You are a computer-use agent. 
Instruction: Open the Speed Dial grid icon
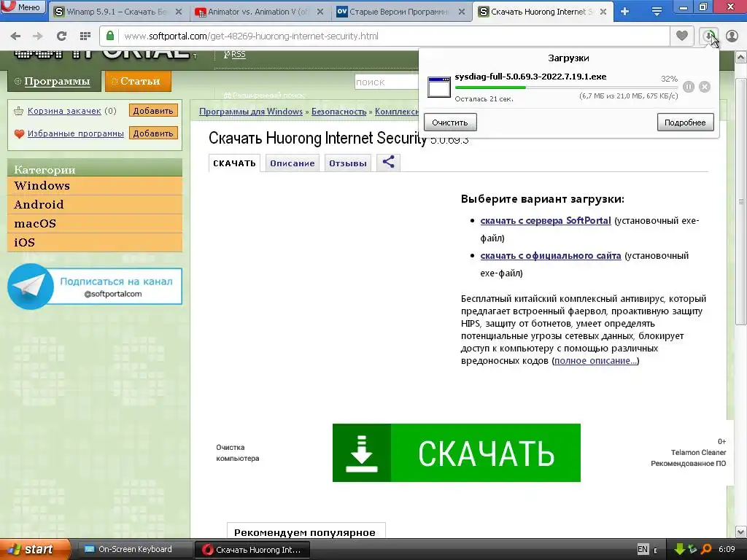click(x=85, y=36)
